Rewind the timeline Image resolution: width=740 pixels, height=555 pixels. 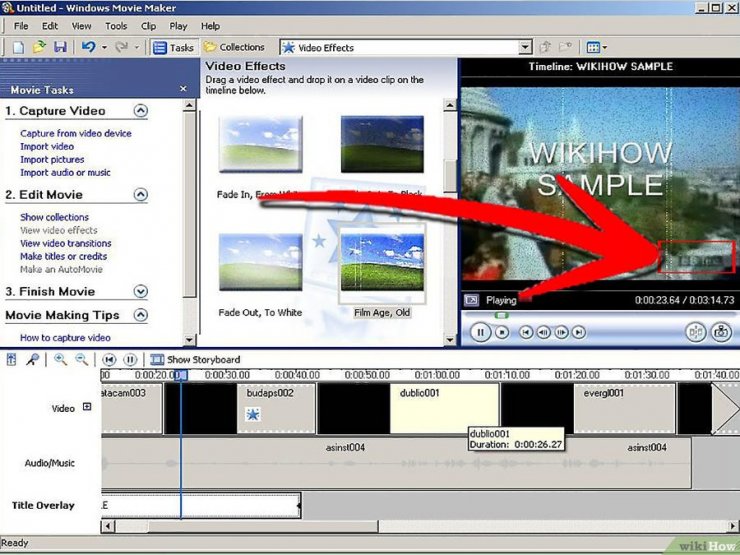click(109, 360)
